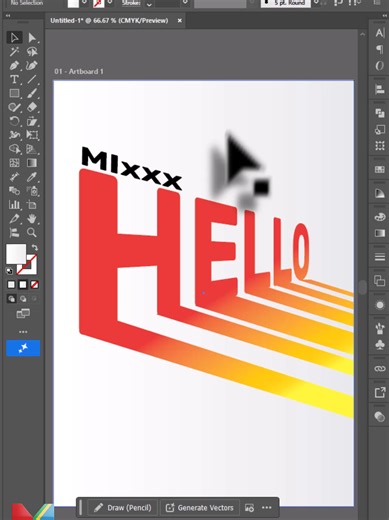Select the Warp tool

[14, 135]
